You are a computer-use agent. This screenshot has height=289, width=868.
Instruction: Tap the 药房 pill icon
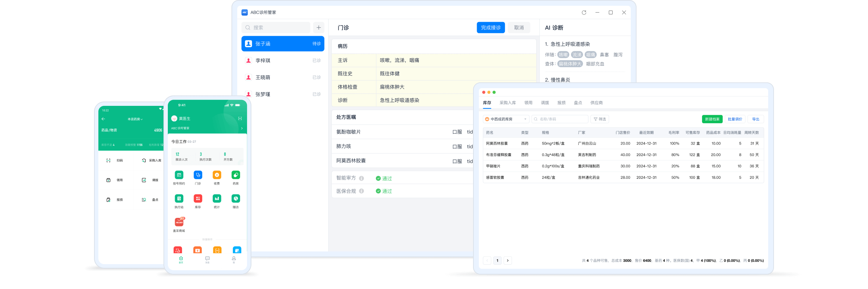click(235, 175)
